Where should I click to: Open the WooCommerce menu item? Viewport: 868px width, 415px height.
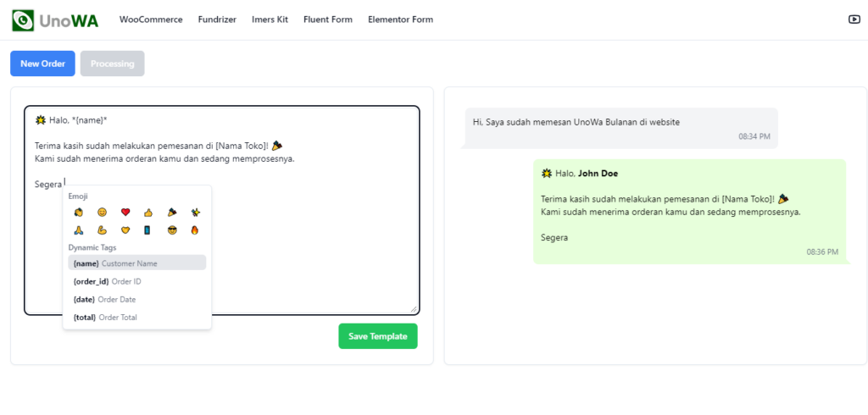pos(151,20)
